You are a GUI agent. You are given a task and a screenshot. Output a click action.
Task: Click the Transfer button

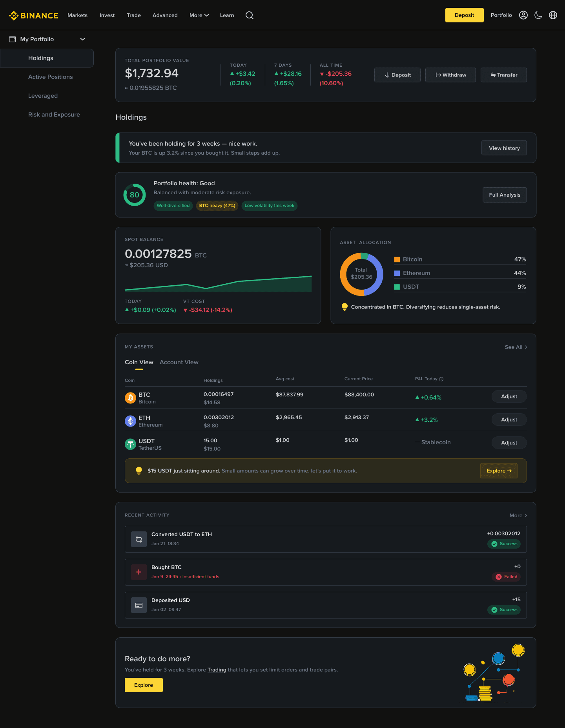504,75
